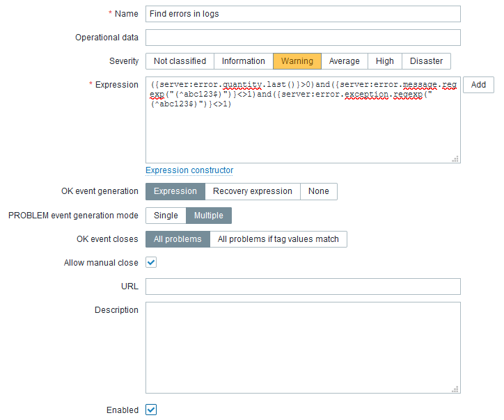
Task: Choose Multiple problem event generation mode
Action: 209,216
